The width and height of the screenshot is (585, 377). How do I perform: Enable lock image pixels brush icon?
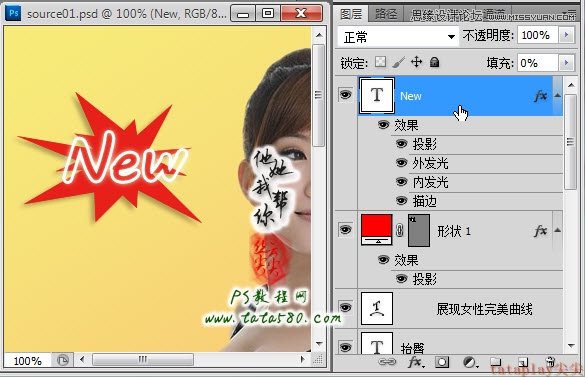(x=399, y=62)
